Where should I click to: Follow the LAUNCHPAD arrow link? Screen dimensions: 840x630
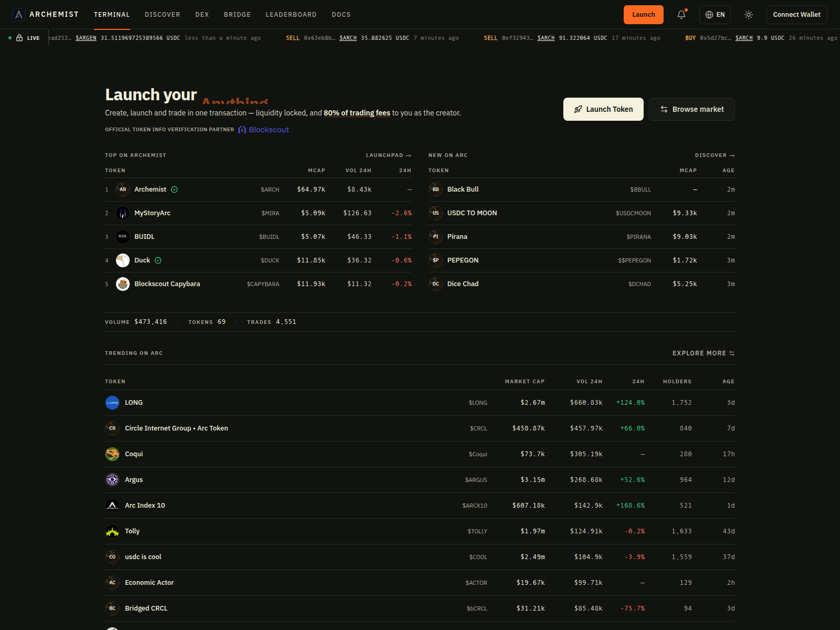(x=388, y=155)
